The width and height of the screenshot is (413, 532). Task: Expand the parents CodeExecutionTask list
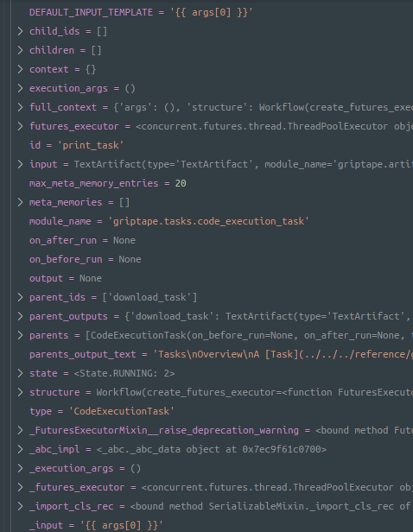20,335
